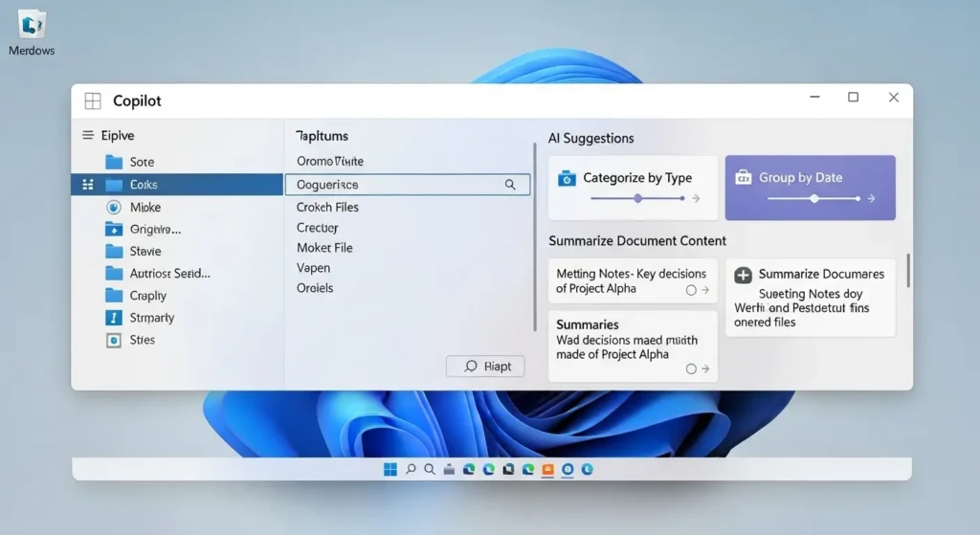Click the plus icon on Summarize Documares
The height and width of the screenshot is (535, 980).
click(743, 275)
